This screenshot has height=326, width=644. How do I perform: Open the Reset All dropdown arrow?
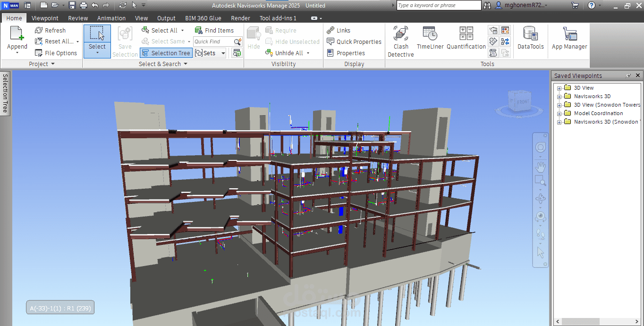77,42
